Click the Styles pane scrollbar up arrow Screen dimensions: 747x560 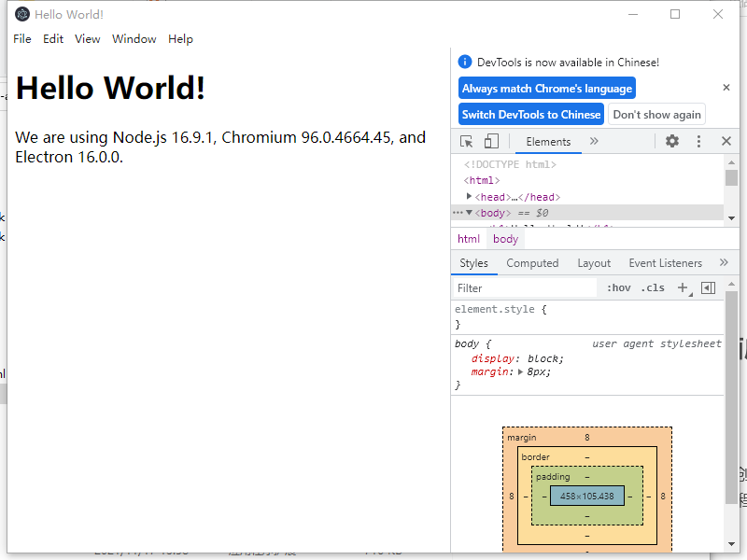731,284
